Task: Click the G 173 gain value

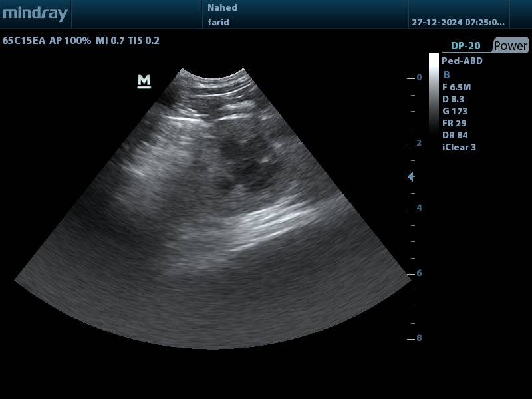Action: [x=455, y=111]
